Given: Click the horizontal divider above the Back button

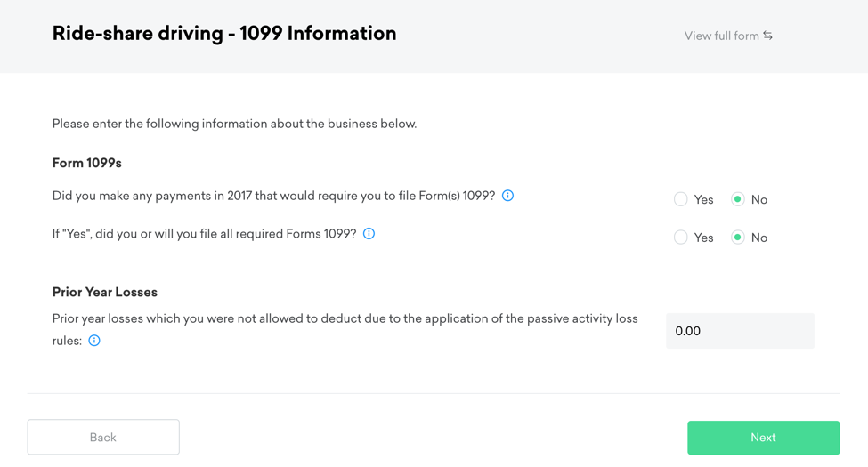Looking at the screenshot, I should point(434,393).
